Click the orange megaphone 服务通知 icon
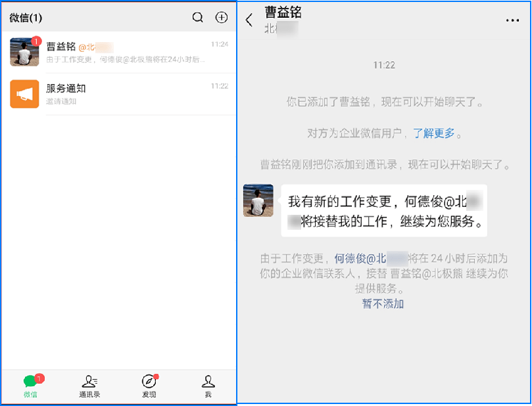532x406 pixels. tap(24, 94)
